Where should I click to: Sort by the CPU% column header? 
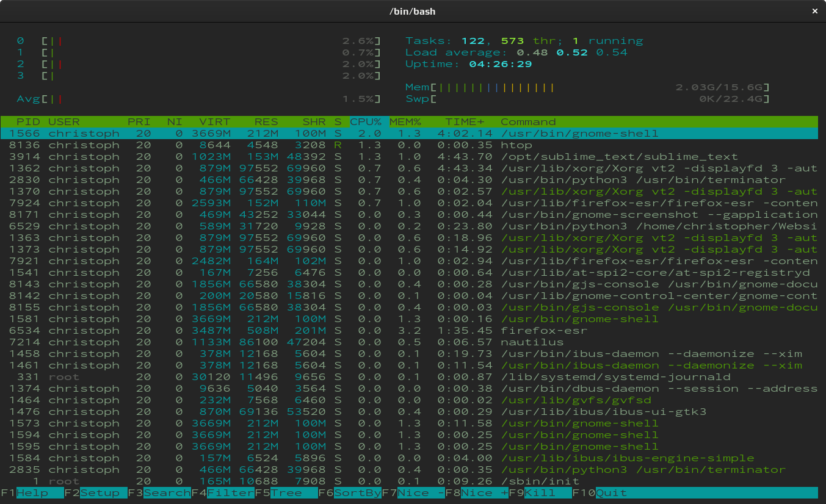(366, 122)
